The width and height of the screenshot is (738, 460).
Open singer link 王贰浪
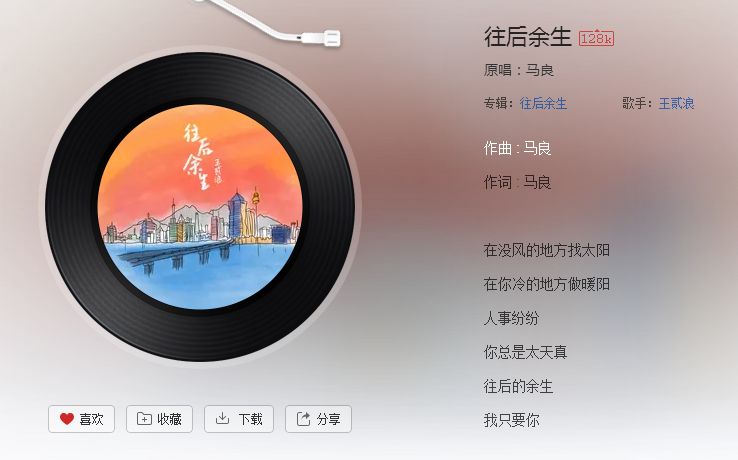(x=676, y=103)
